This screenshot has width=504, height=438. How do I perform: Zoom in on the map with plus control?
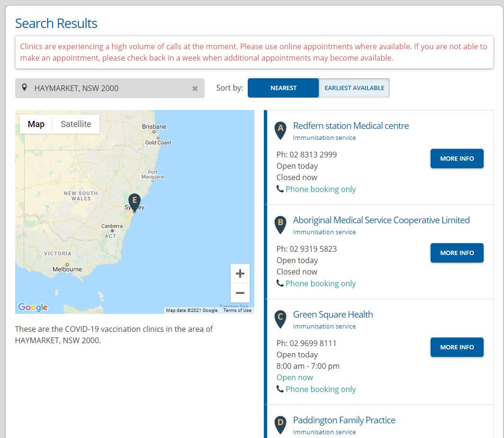click(x=240, y=274)
